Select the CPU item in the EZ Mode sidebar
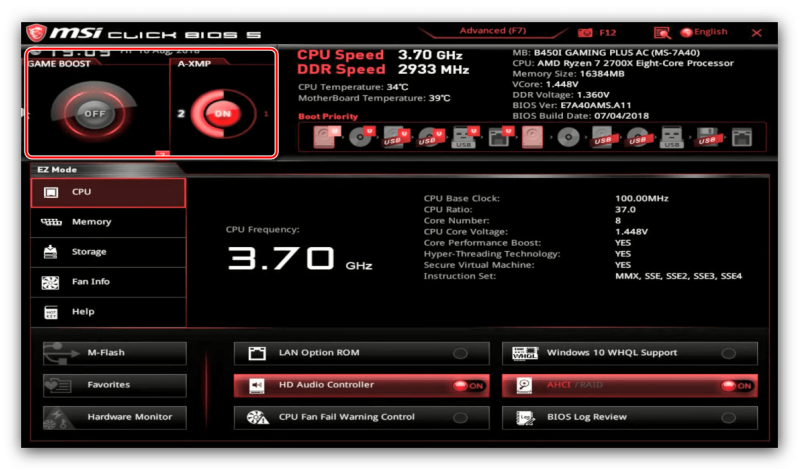800x470 pixels. tap(108, 192)
